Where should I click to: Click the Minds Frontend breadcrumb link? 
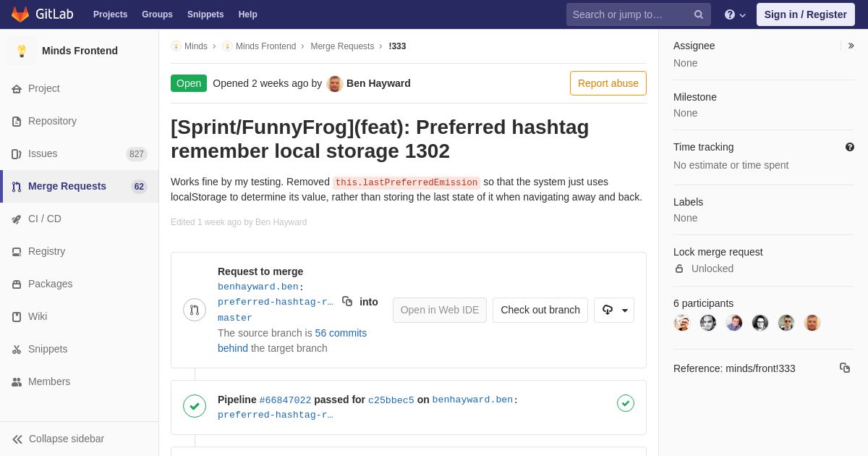(x=265, y=46)
